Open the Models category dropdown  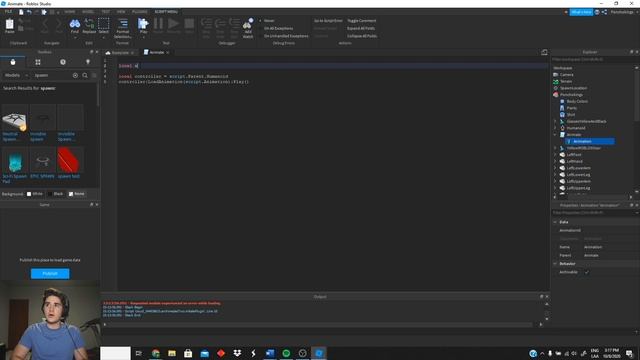click(16, 75)
